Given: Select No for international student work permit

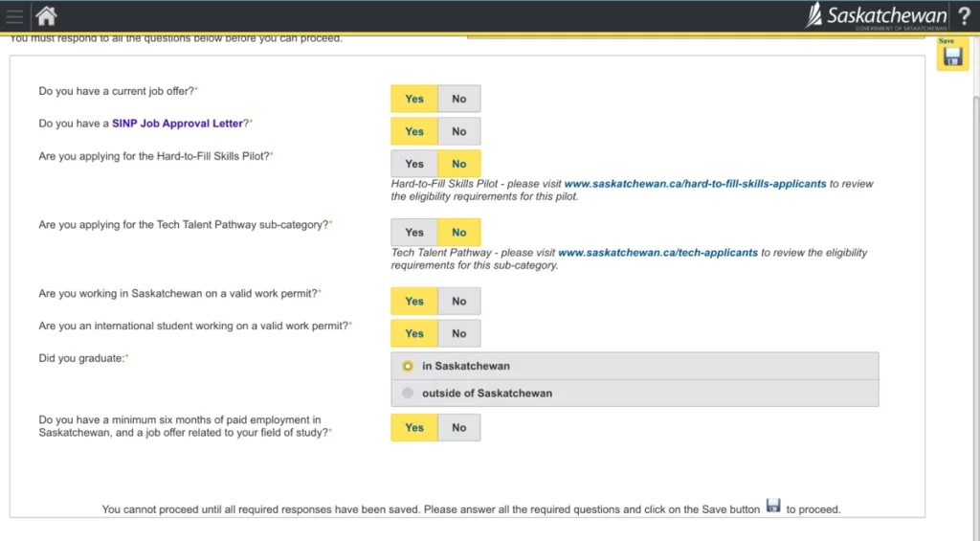Looking at the screenshot, I should coord(459,334).
